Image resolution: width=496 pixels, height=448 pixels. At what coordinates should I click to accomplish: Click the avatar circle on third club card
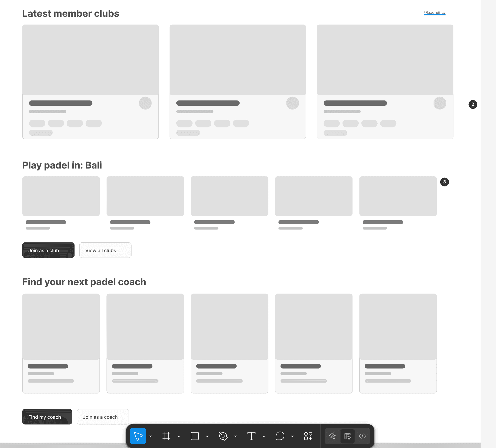click(x=440, y=103)
